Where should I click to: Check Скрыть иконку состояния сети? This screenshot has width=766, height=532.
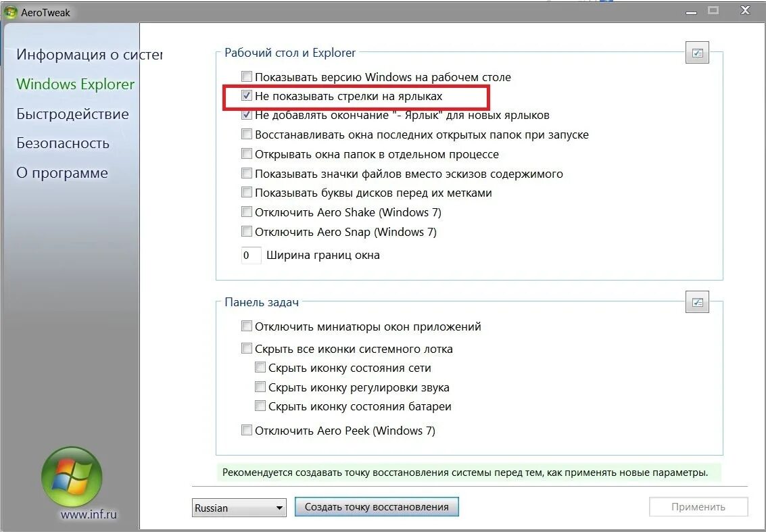pos(260,367)
